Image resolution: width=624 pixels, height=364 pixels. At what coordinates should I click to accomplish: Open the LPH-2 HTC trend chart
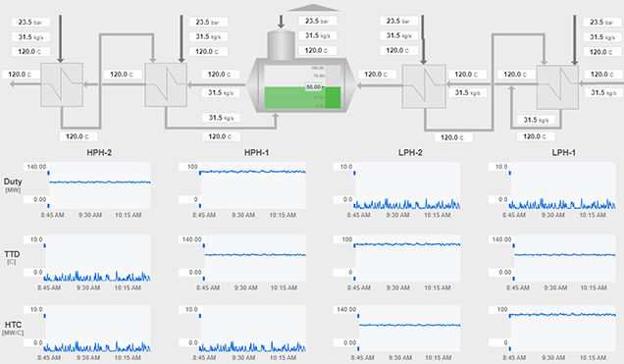(x=410, y=329)
